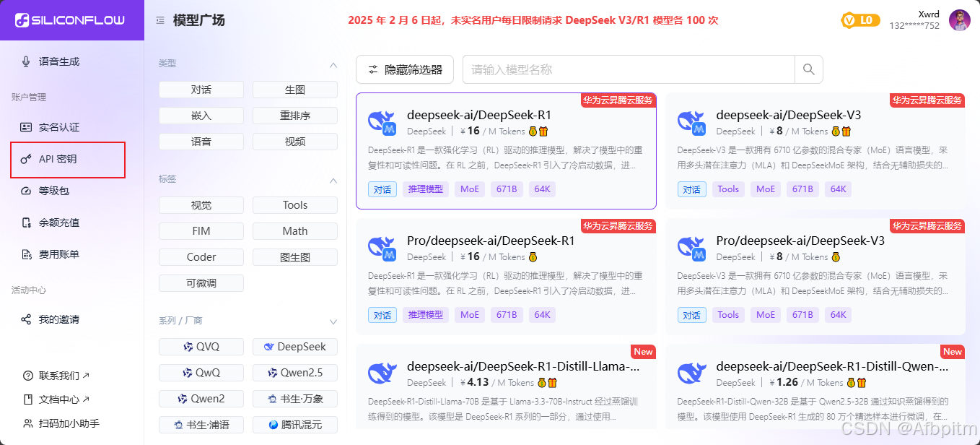The width and height of the screenshot is (980, 445).
Task: Click the SiliconFlow logo
Action: pos(70,20)
